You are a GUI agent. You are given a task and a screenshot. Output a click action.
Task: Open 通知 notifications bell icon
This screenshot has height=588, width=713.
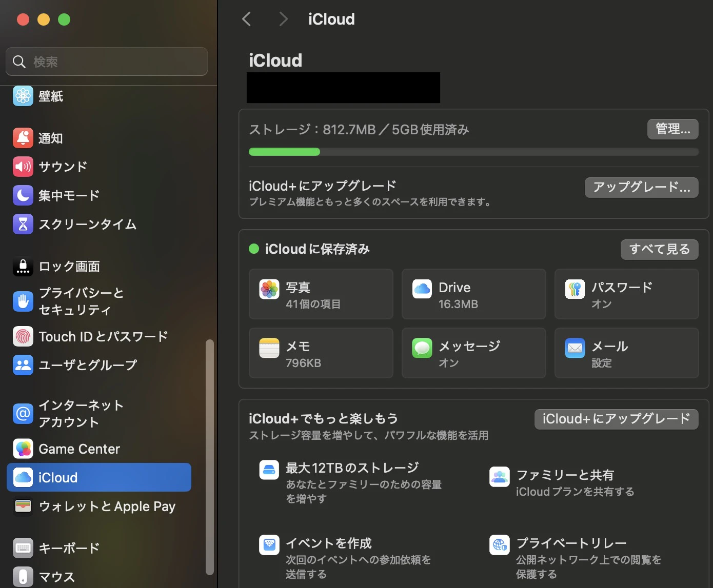tap(23, 138)
